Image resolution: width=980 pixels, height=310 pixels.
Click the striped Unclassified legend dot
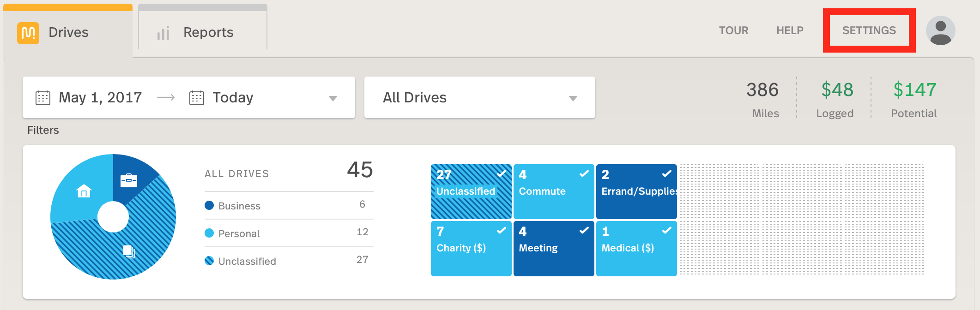click(x=209, y=261)
